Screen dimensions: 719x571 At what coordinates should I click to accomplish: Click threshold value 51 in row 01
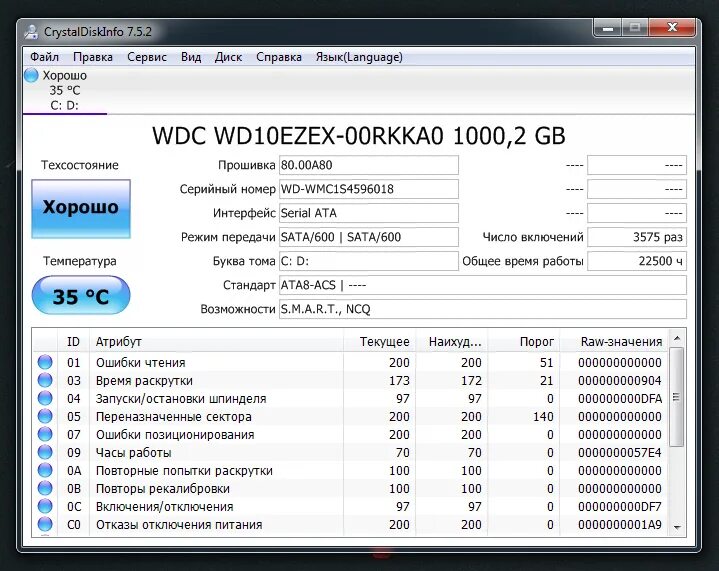pyautogui.click(x=546, y=362)
